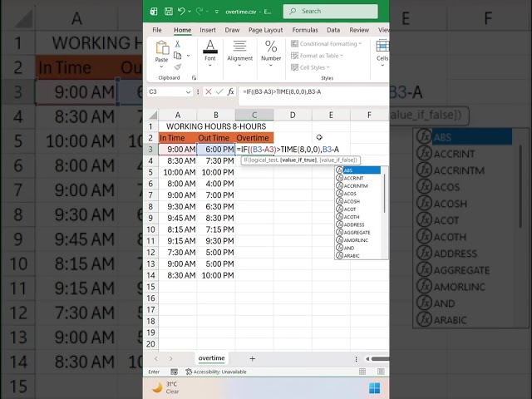This screenshot has width=532, height=399.
Task: Click value_if_true in the formula tooltip
Action: pos(298,160)
